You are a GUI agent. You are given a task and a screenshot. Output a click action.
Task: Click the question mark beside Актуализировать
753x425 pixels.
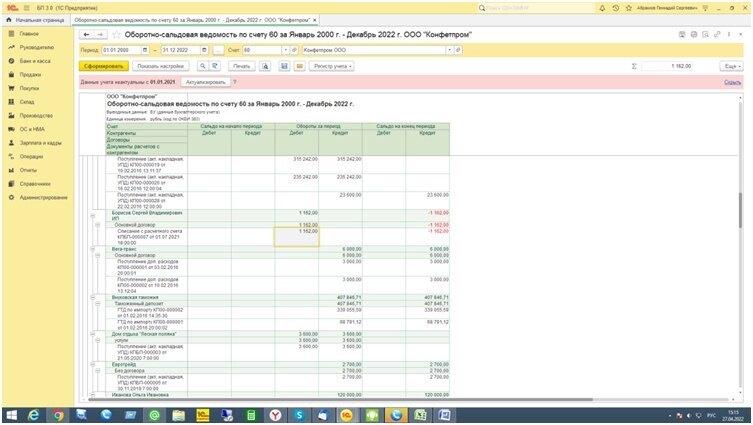(x=235, y=82)
